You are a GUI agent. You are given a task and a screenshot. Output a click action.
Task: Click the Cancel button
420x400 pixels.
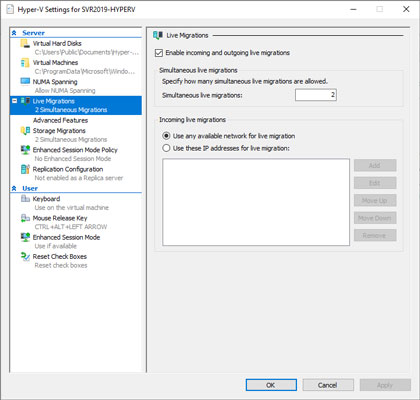[328, 385]
